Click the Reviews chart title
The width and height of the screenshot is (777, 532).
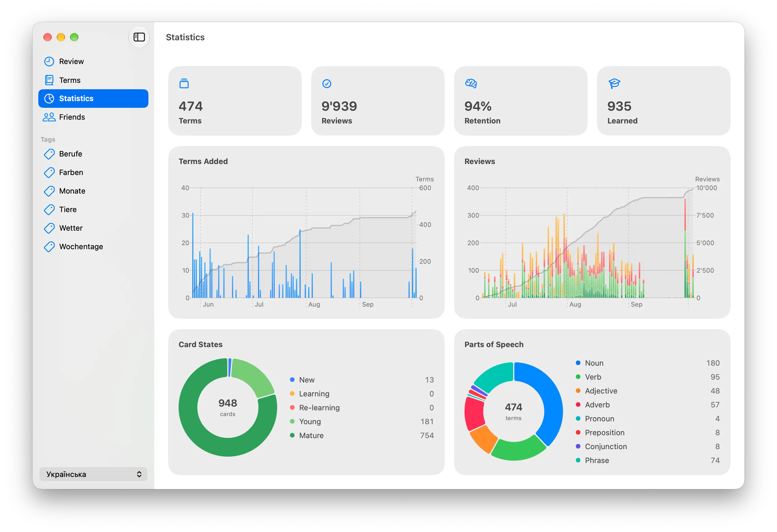click(x=480, y=161)
